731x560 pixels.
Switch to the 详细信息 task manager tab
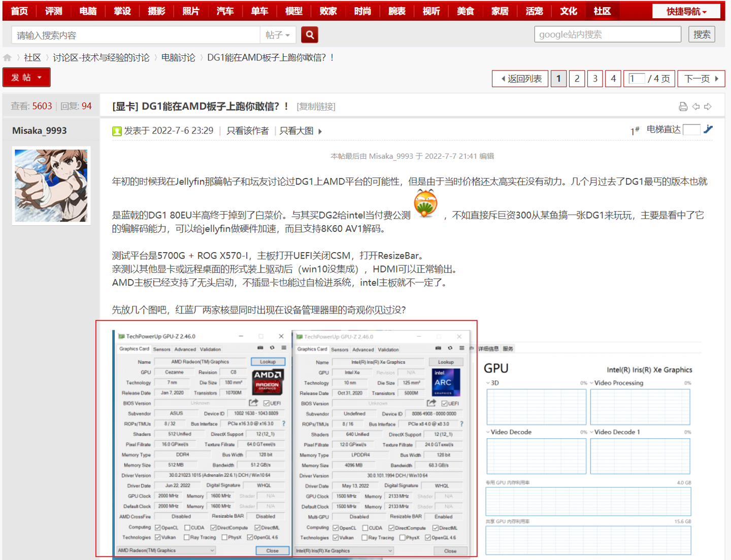[488, 349]
